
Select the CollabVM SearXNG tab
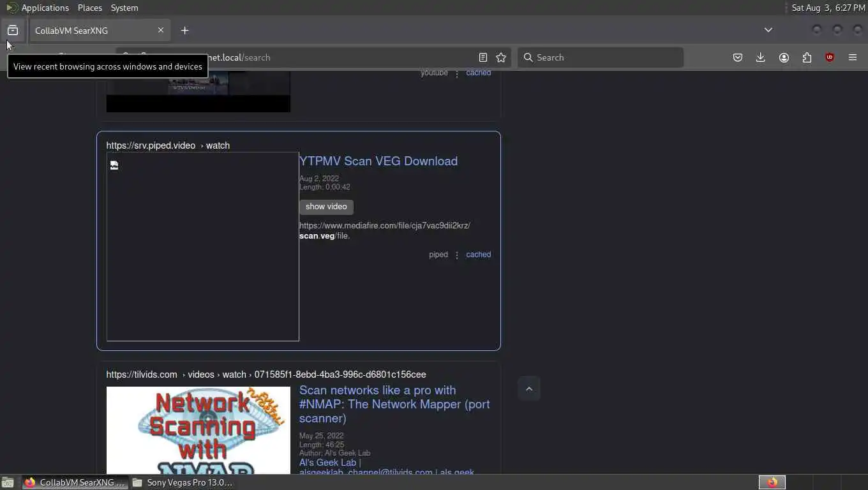click(x=99, y=30)
